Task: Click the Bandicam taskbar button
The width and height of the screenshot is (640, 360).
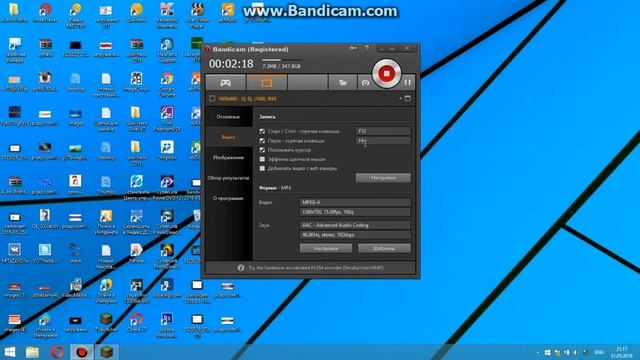Action: click(82, 352)
